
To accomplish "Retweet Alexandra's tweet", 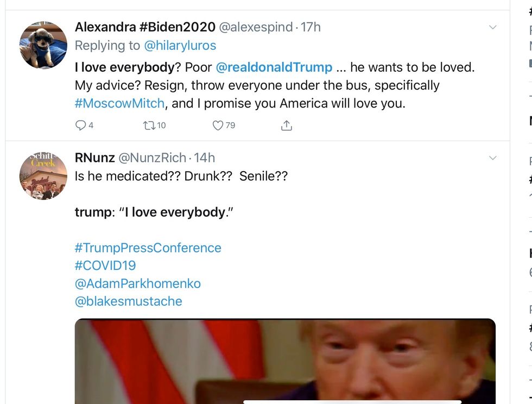I will tap(149, 125).
